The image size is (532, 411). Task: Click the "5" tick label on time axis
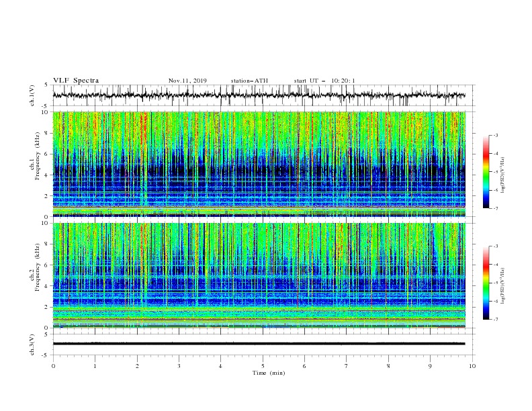263,366
